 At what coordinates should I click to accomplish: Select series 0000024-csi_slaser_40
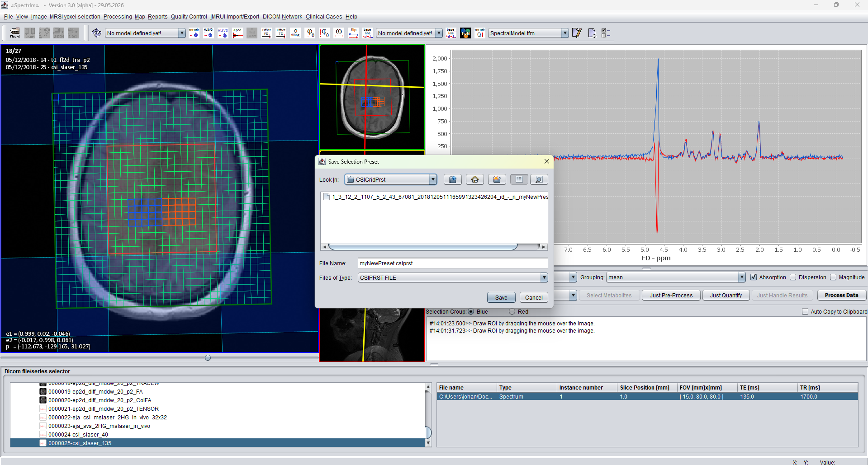(78, 434)
